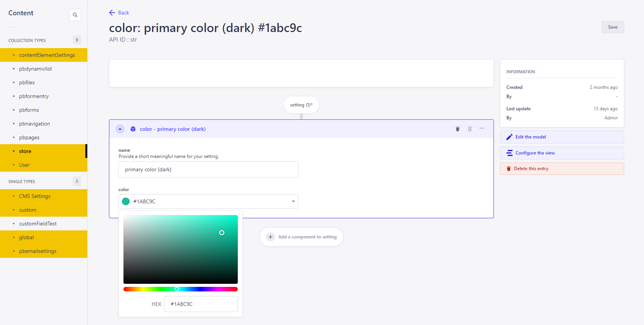
Task: Click the drag handle grid icon
Action: pyautogui.click(x=470, y=129)
